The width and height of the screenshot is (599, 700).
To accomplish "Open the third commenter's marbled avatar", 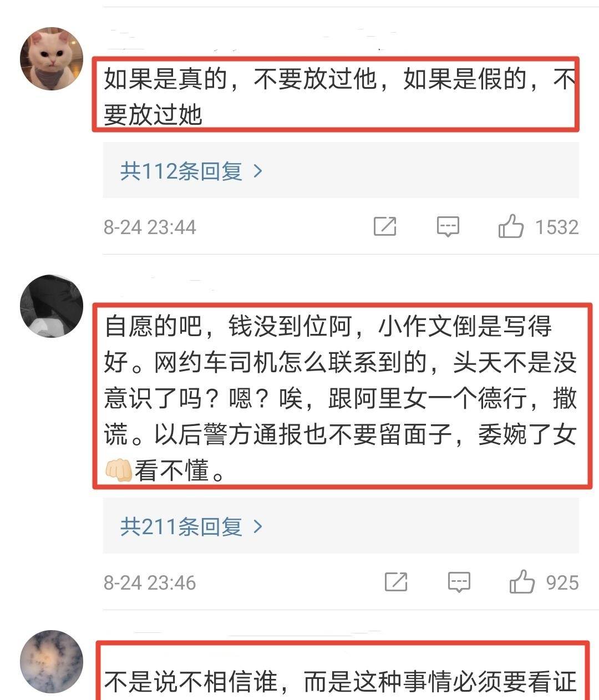I will tap(52, 662).
